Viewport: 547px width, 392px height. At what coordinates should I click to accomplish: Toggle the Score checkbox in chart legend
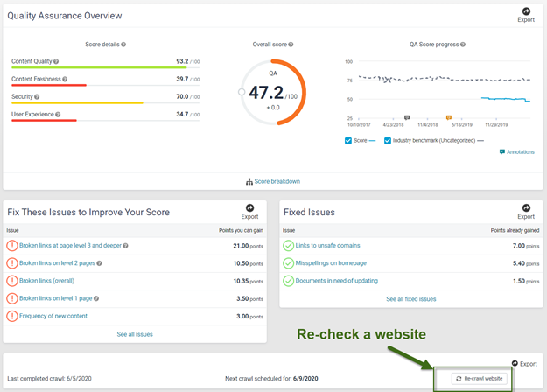tap(348, 141)
